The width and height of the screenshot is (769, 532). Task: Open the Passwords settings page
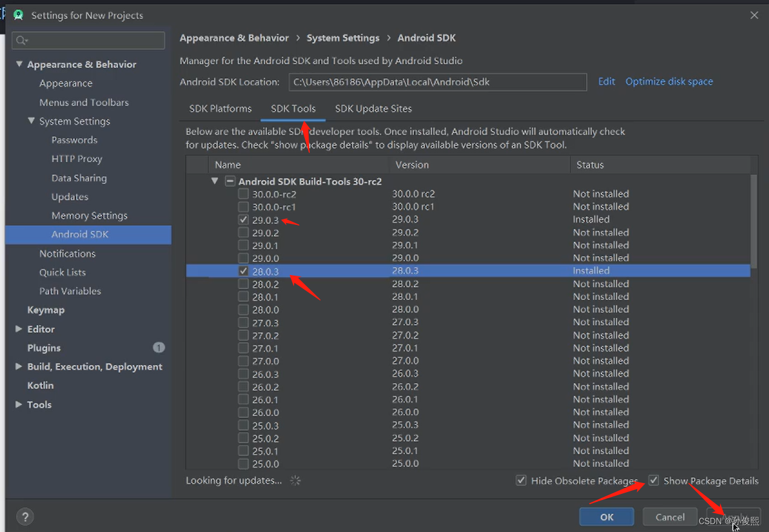[x=74, y=140]
